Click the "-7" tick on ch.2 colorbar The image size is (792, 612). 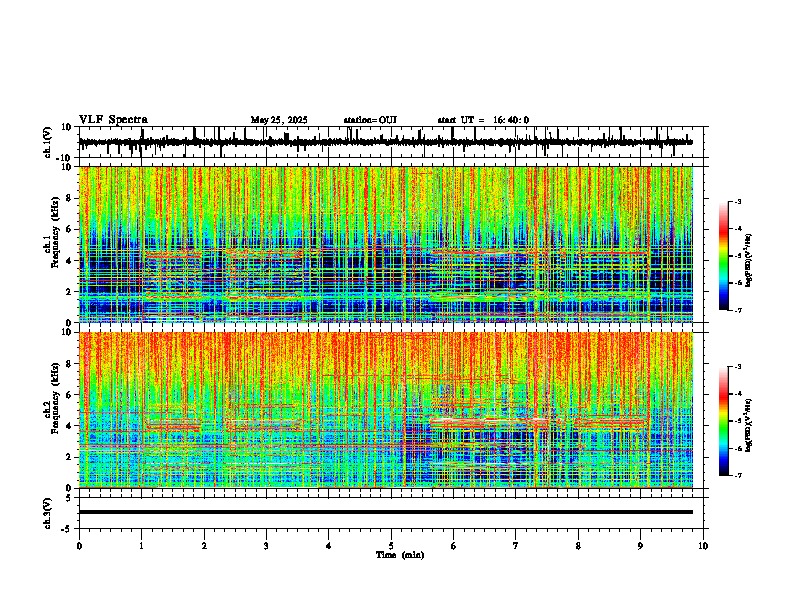tap(738, 475)
